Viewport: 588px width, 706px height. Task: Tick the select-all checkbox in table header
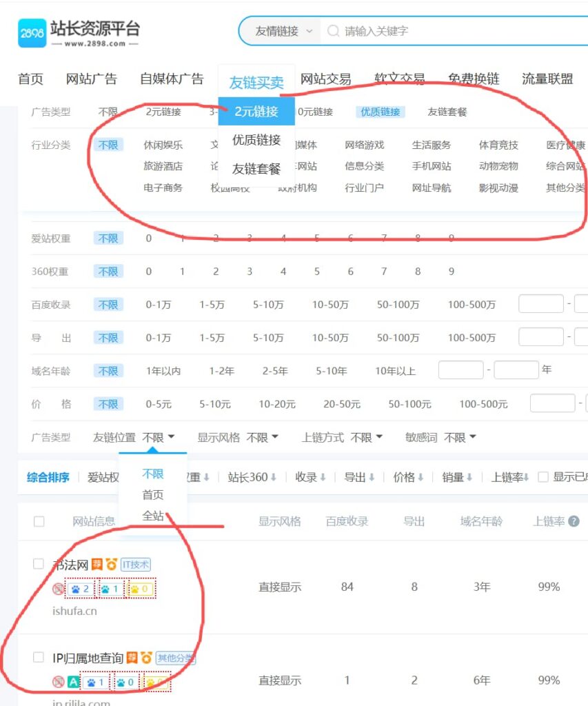39,521
